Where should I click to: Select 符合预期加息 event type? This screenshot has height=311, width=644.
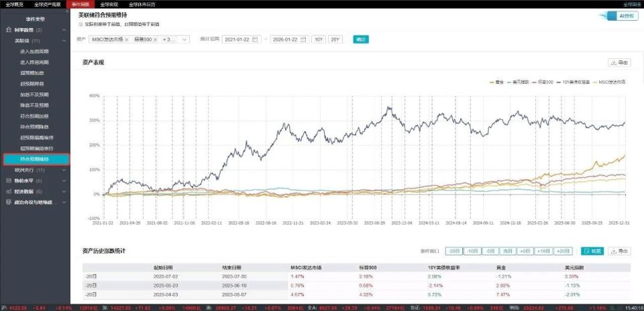click(34, 116)
